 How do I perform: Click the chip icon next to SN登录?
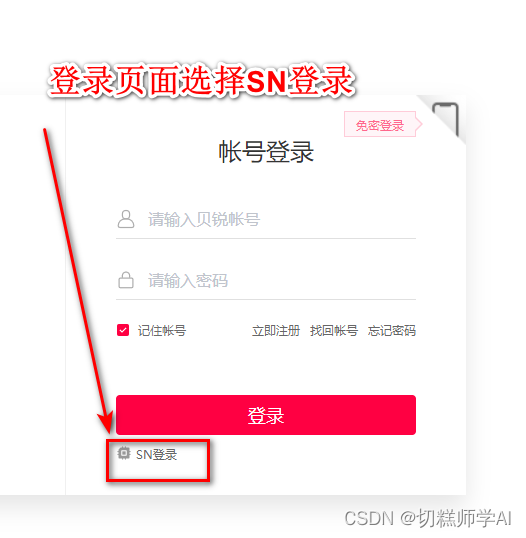coord(124,453)
